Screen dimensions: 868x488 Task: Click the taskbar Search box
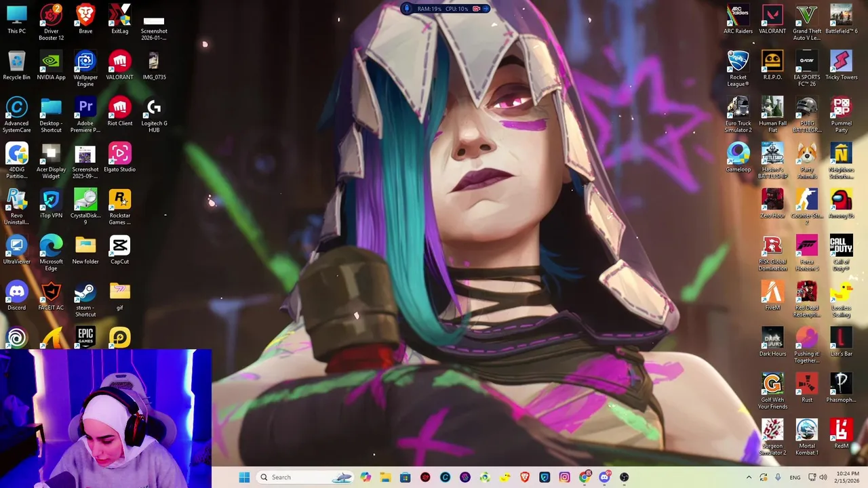(x=307, y=477)
